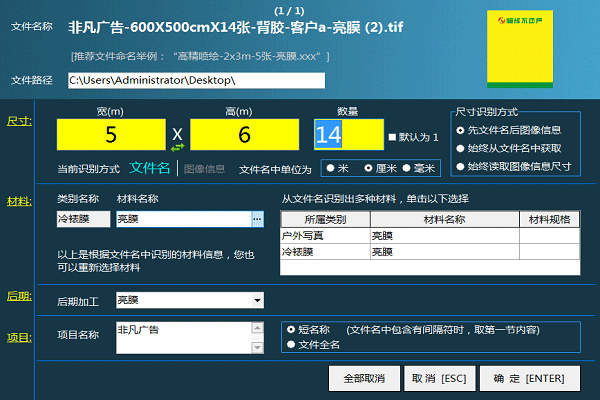Select the 户外写真 row in material table

pyautogui.click(x=325, y=236)
